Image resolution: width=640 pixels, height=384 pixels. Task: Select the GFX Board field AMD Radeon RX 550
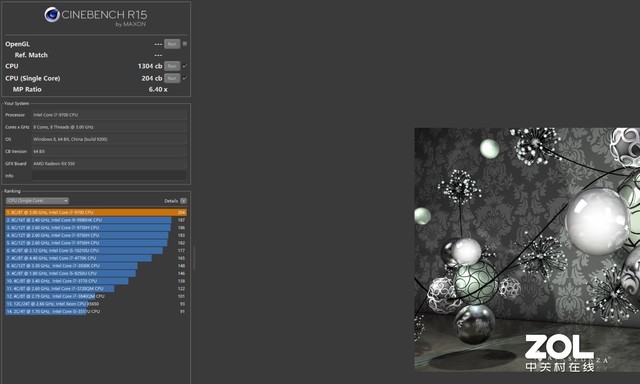109,164
